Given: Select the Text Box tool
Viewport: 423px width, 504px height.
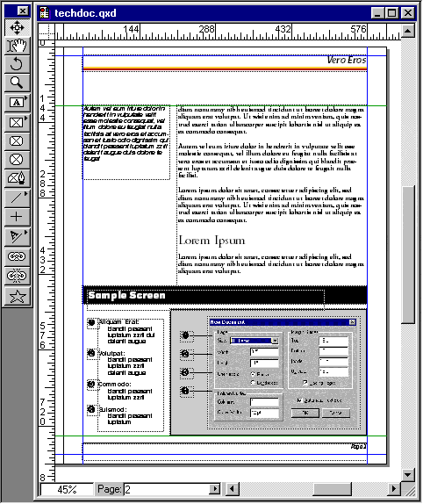Looking at the screenshot, I should click(x=17, y=103).
